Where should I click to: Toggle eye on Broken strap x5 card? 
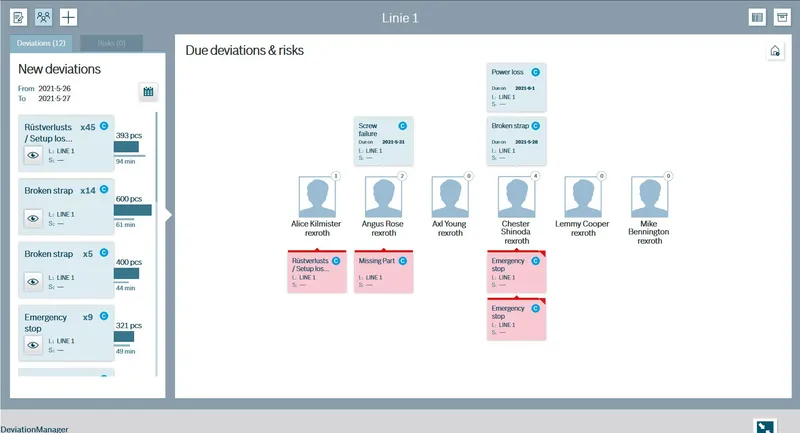click(33, 282)
